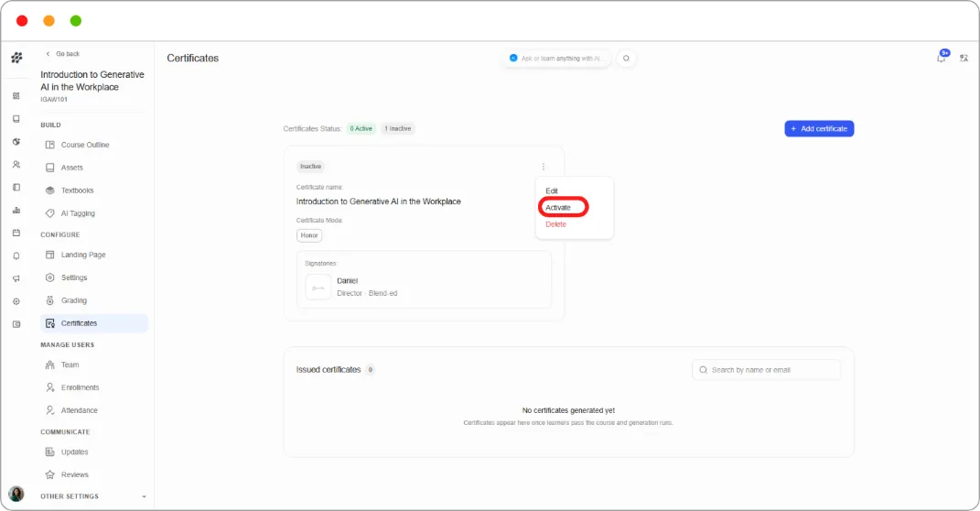This screenshot has width=980, height=511.
Task: Click the issued certificates count badge 0
Action: coord(370,370)
